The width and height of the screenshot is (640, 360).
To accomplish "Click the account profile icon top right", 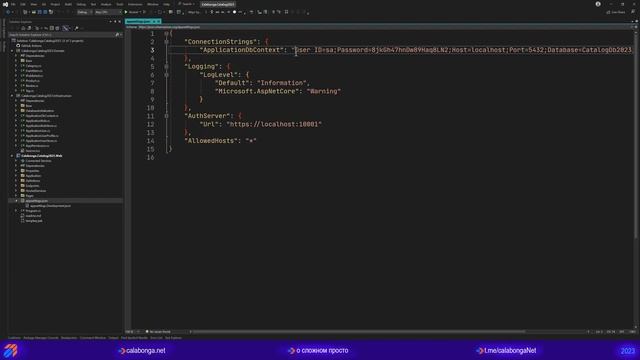I will click(598, 4).
